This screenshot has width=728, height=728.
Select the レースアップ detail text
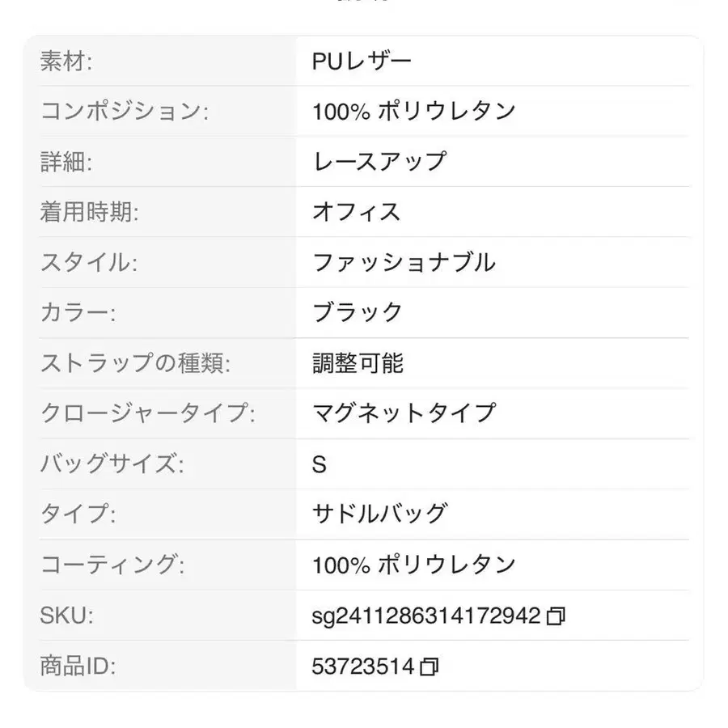(x=379, y=162)
